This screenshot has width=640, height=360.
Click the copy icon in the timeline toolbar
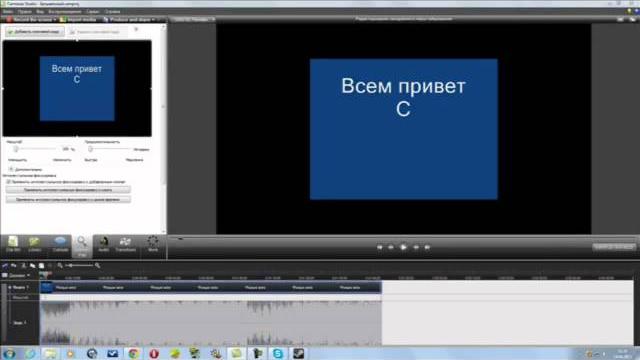click(42, 266)
